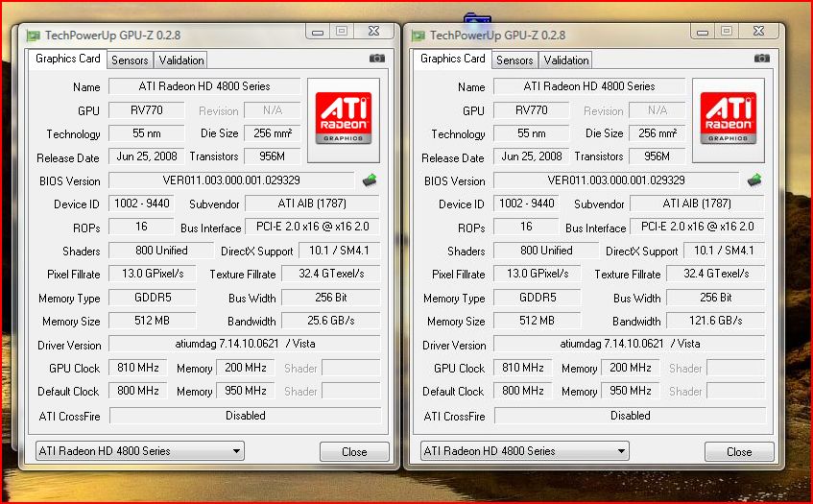This screenshot has height=504, width=813.
Task: Minimize the right GPU-Z window
Action: (703, 32)
